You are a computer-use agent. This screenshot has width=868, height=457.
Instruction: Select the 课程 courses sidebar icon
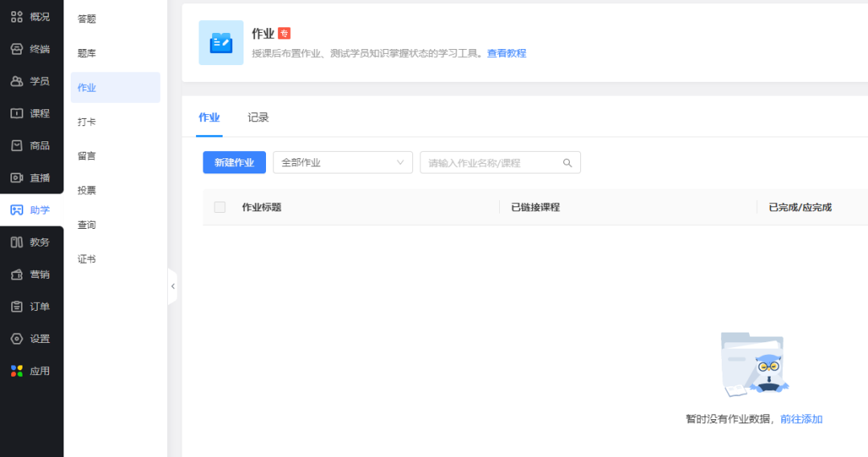click(17, 113)
